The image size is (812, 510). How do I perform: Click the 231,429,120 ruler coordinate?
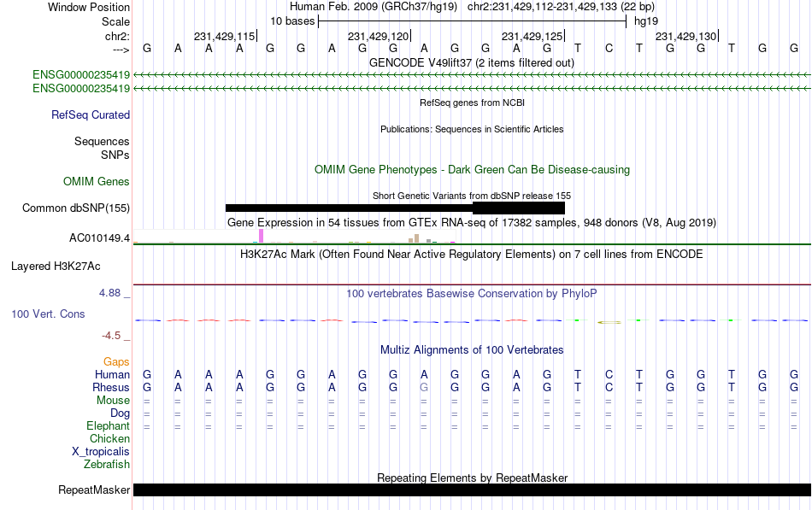coord(378,36)
